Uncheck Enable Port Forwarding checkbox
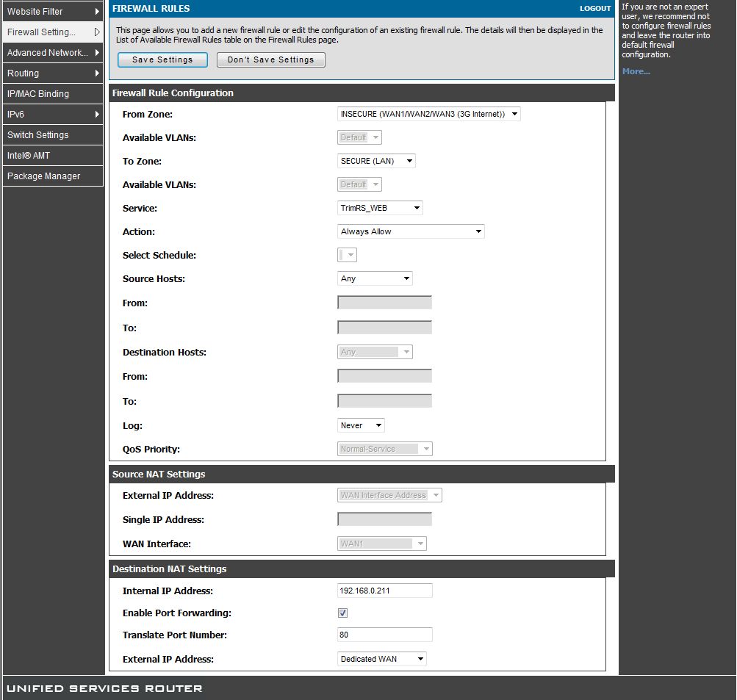 pos(342,613)
